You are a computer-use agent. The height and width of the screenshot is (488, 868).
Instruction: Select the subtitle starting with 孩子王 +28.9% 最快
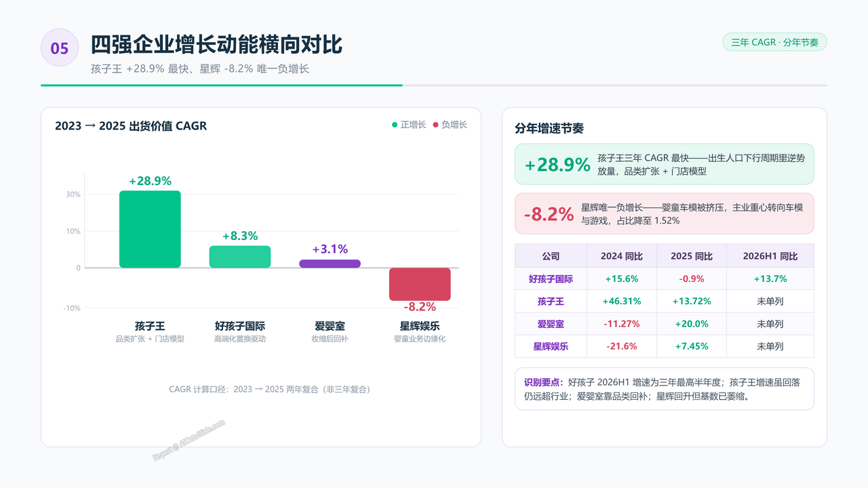(200, 68)
